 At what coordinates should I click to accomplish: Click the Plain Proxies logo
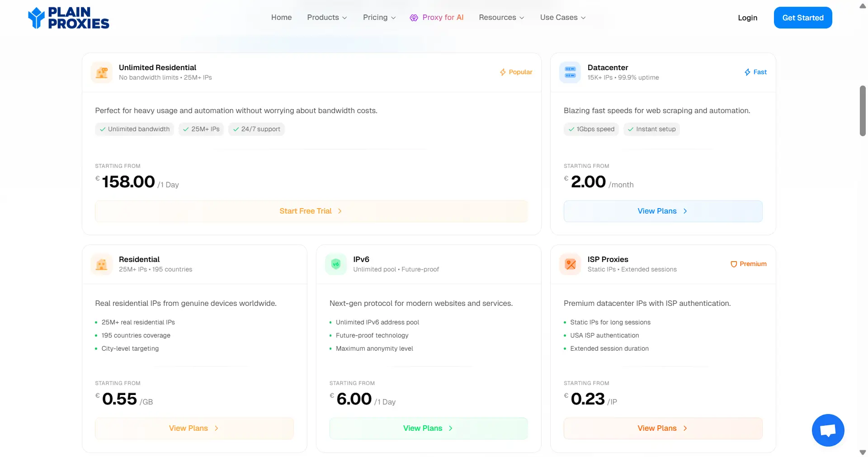69,18
